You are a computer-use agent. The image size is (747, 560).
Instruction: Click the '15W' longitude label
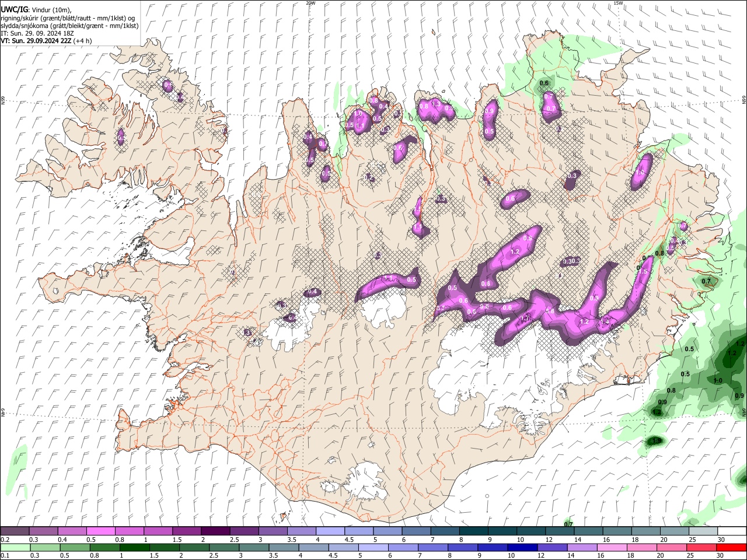coord(618,3)
